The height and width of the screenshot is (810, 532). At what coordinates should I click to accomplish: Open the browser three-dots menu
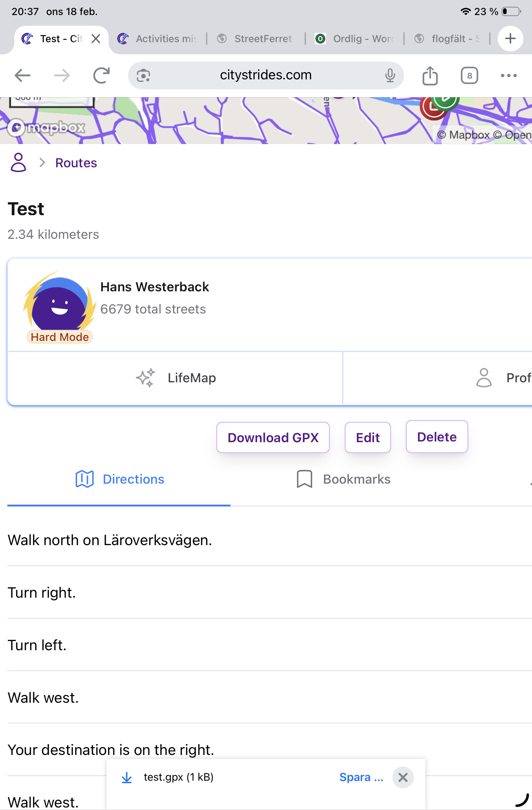(x=508, y=75)
